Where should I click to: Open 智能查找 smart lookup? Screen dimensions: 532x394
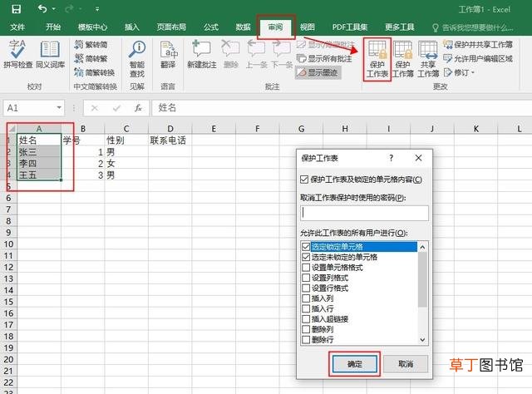click(137, 59)
